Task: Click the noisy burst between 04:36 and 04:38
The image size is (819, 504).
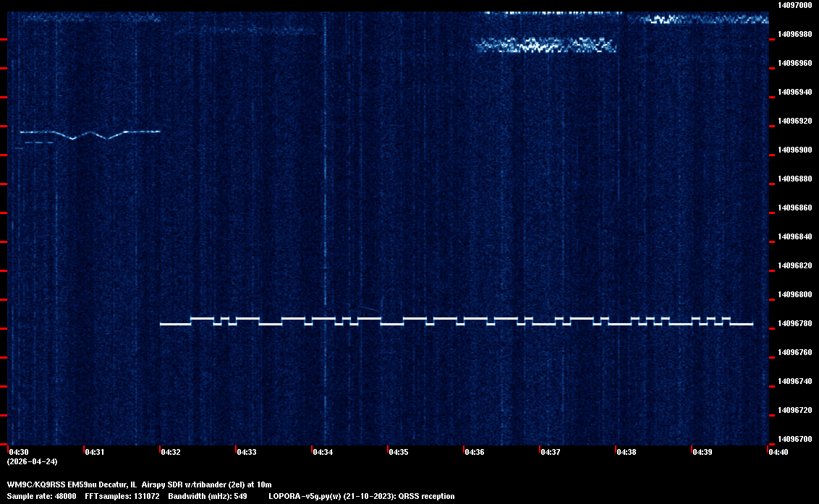Action: pyautogui.click(x=546, y=46)
